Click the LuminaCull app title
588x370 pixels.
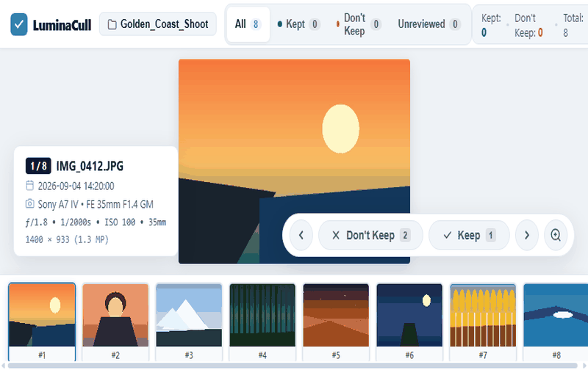(x=62, y=25)
